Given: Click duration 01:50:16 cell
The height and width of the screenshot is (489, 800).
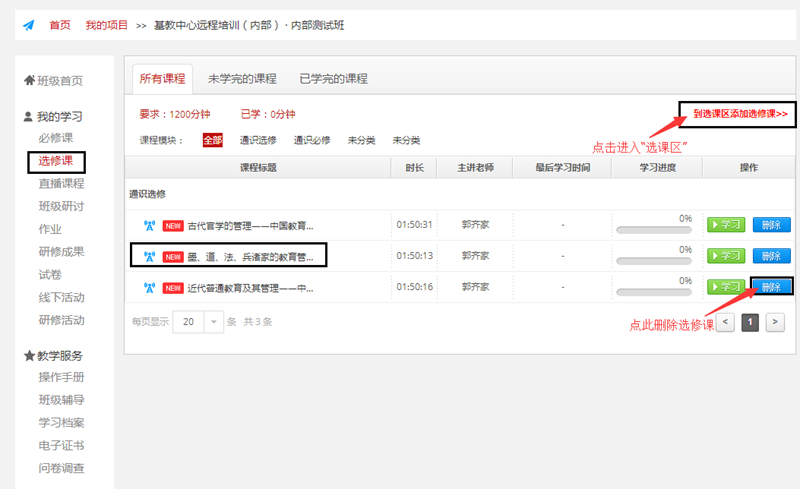Looking at the screenshot, I should point(414,287).
